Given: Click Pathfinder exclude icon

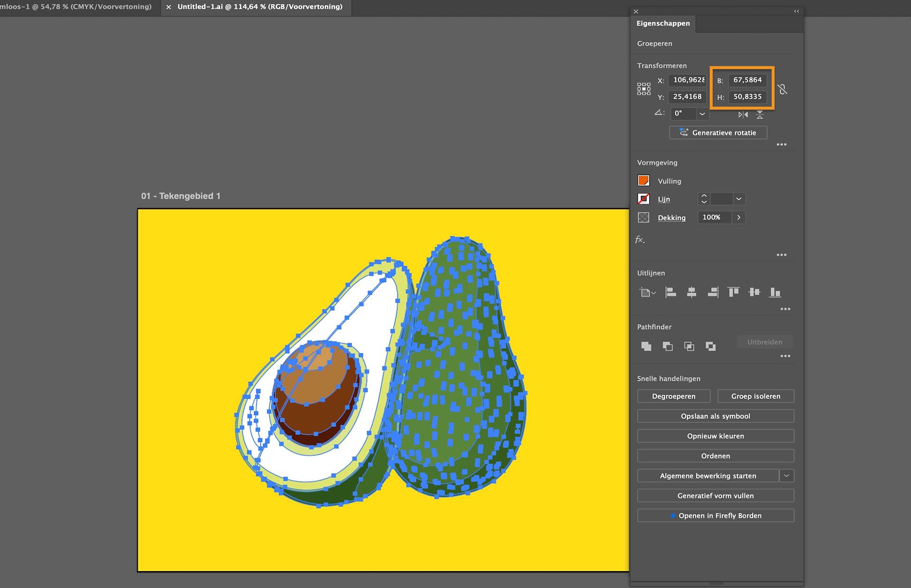Looking at the screenshot, I should tap(710, 346).
